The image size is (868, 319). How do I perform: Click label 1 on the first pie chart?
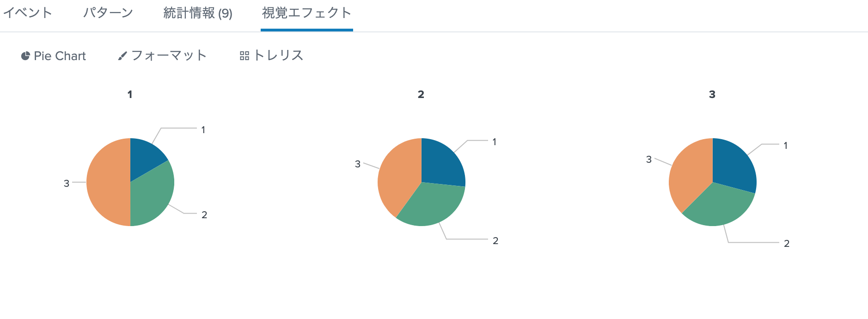click(203, 129)
